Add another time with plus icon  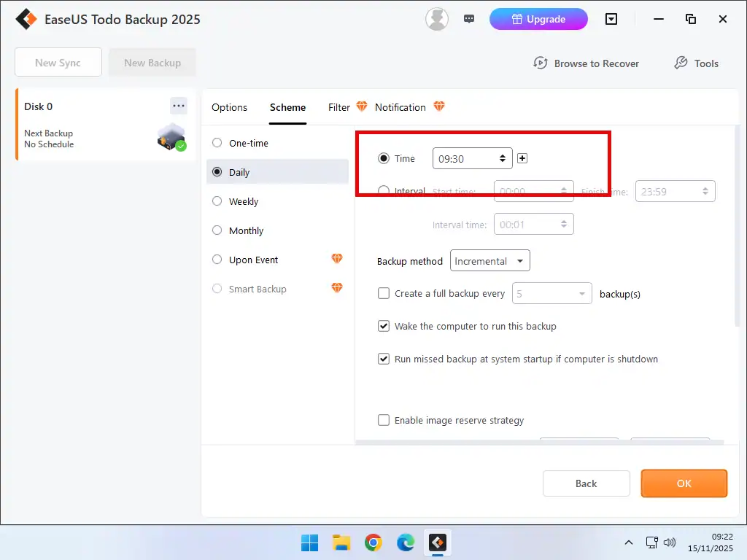point(522,158)
